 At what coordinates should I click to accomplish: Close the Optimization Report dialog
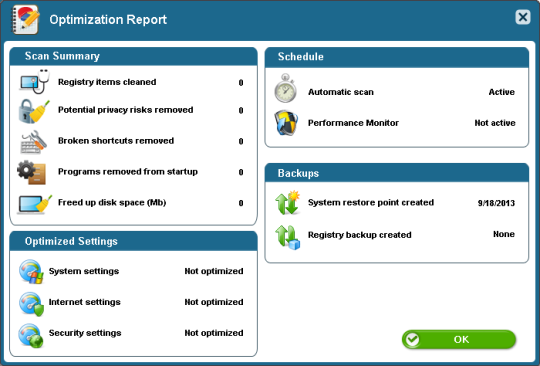(x=523, y=17)
